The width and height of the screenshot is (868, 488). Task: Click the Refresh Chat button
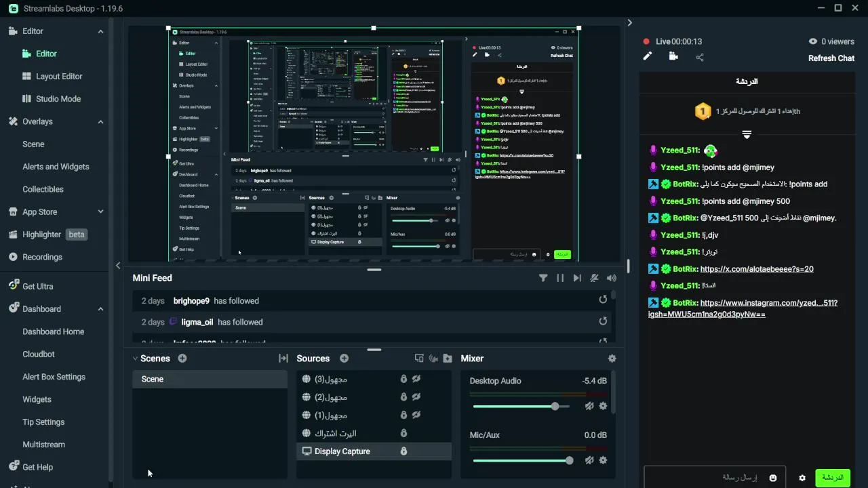pos(831,58)
